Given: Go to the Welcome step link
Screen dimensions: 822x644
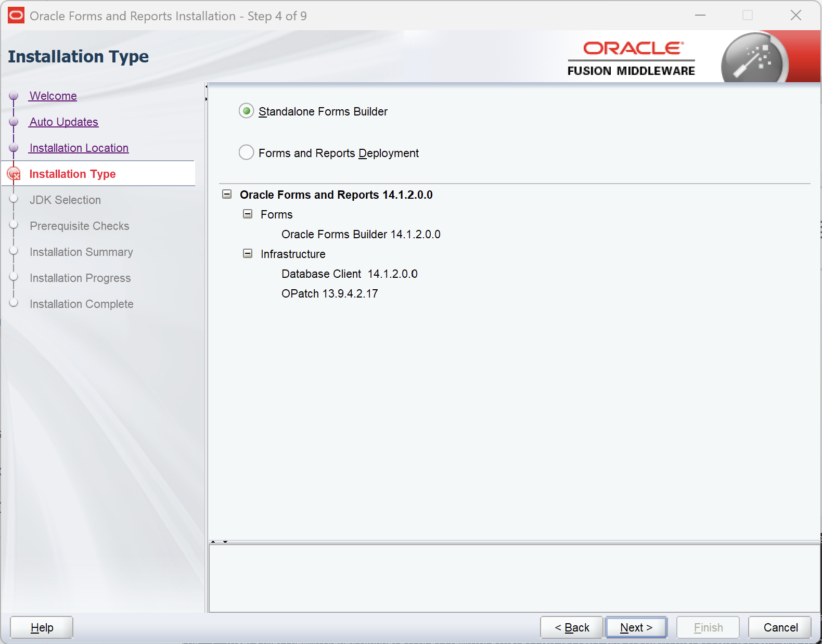Looking at the screenshot, I should tap(53, 96).
